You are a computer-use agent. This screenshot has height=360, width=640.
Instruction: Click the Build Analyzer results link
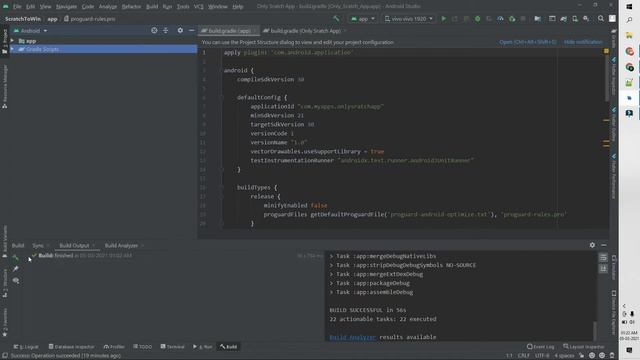point(352,337)
